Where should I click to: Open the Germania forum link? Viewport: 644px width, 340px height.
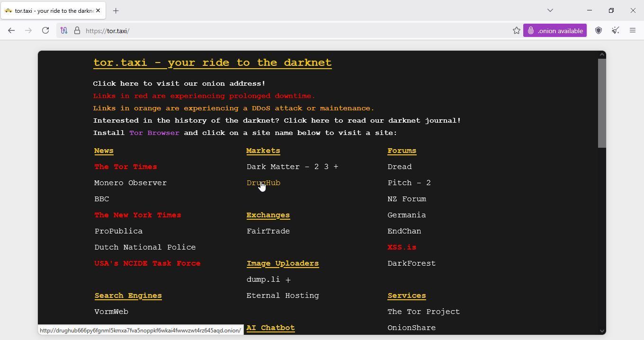(407, 215)
